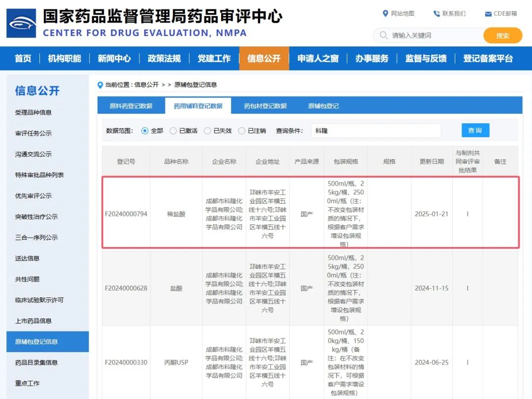The width and height of the screenshot is (532, 399).
Task: Click the current location pin icon
Action: [100, 85]
